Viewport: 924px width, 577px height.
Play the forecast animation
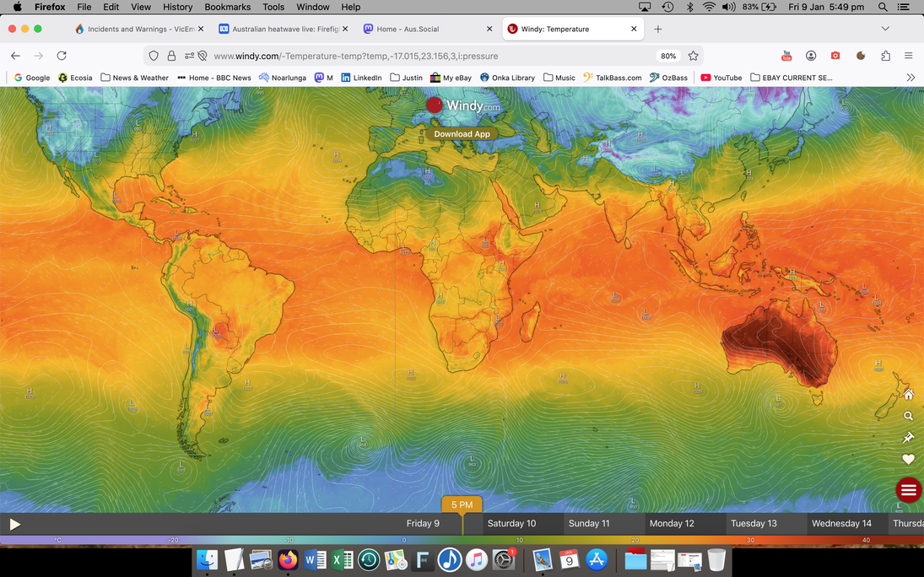14,524
